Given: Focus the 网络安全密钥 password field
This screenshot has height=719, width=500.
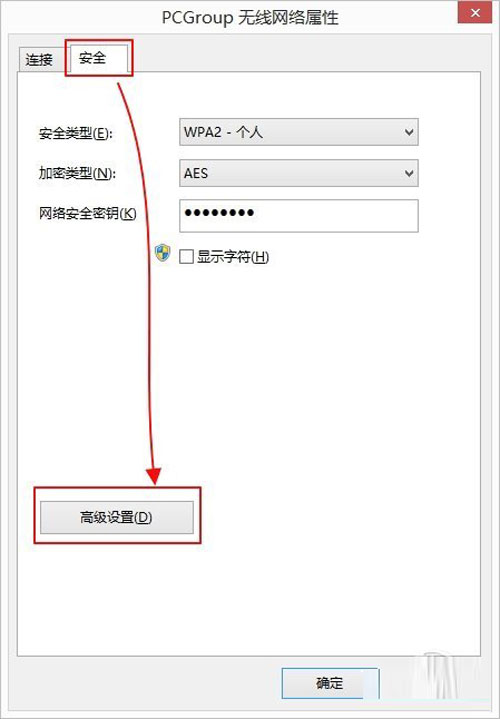Looking at the screenshot, I should (x=299, y=216).
